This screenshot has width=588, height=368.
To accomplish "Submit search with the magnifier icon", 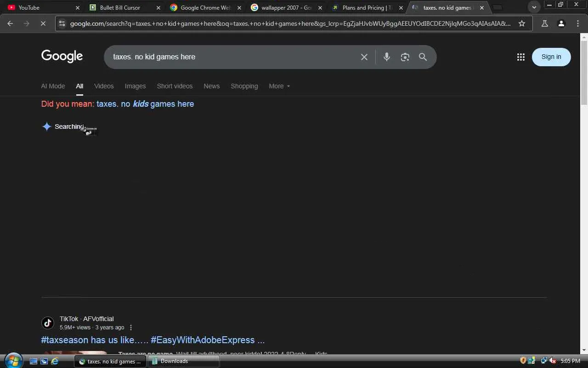I will click(423, 57).
